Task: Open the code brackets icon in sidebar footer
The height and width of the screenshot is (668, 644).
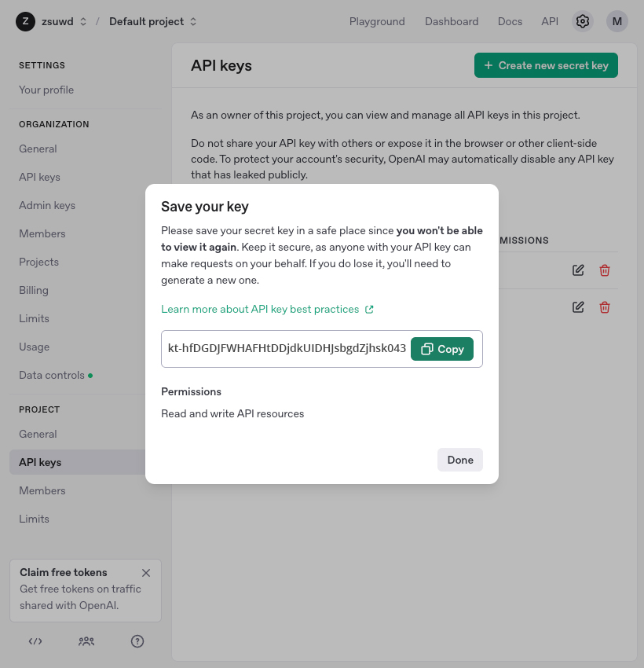Action: coord(35,641)
